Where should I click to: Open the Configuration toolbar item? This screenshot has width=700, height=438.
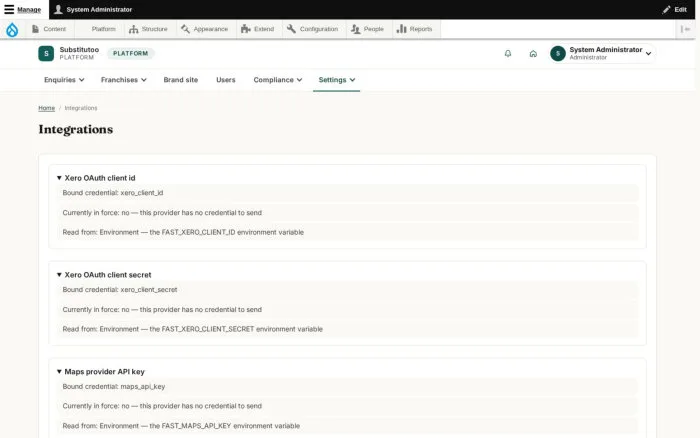coord(312,29)
